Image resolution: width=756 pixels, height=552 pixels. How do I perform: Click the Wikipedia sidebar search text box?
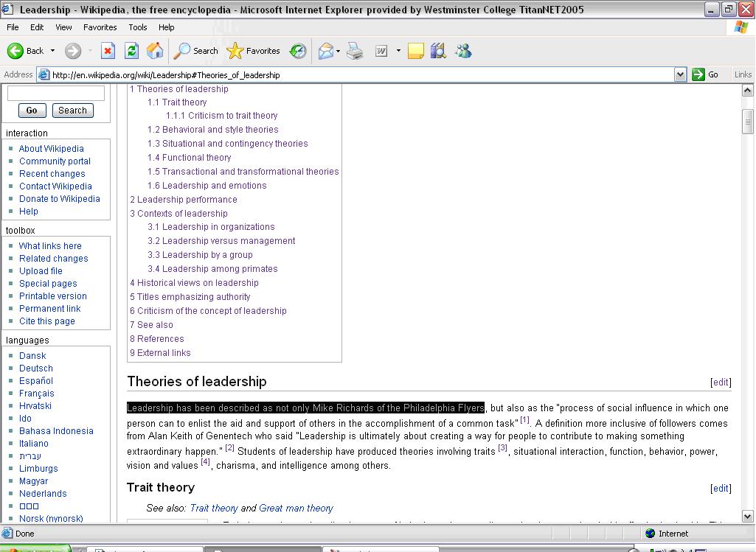[x=56, y=93]
